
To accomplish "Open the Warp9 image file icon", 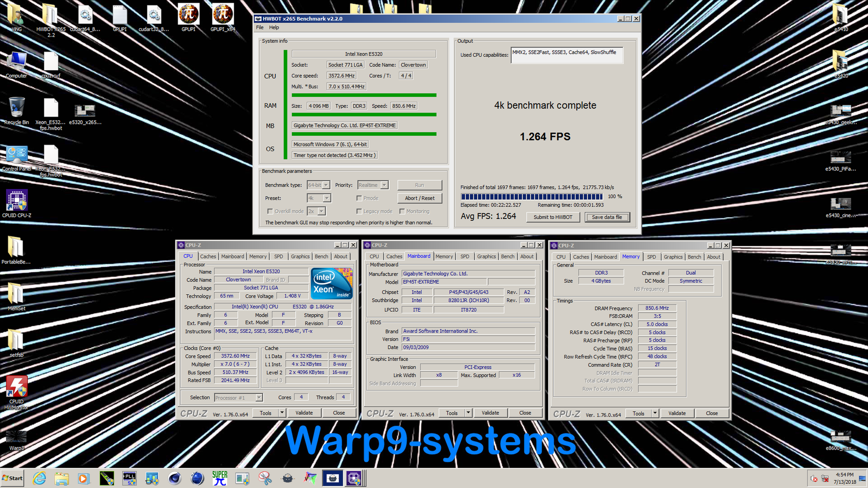I will click(x=16, y=439).
